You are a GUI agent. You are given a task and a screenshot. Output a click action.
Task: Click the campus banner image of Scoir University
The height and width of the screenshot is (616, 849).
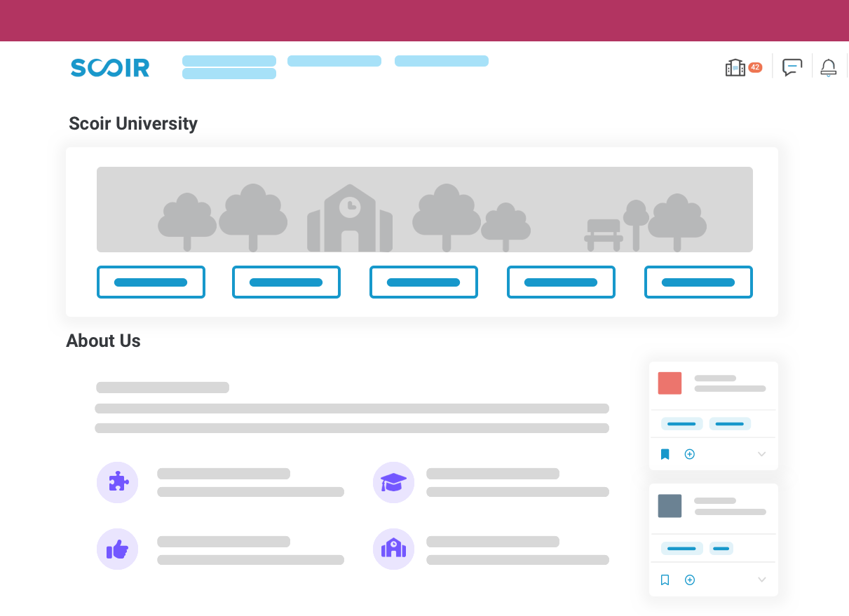425,210
